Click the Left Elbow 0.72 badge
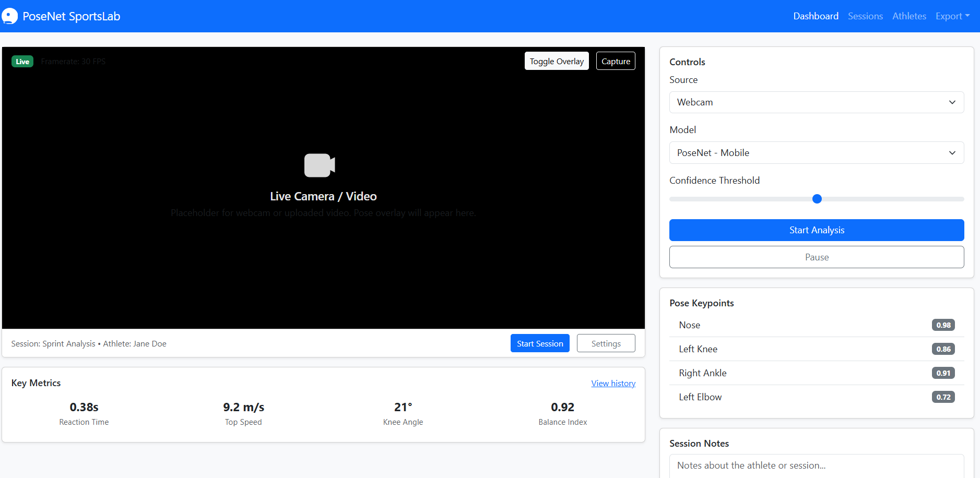 click(943, 397)
